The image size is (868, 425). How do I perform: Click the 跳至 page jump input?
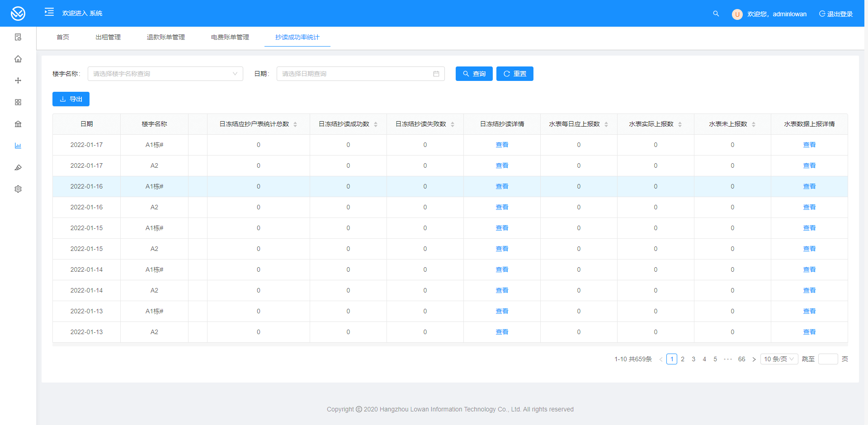click(828, 359)
